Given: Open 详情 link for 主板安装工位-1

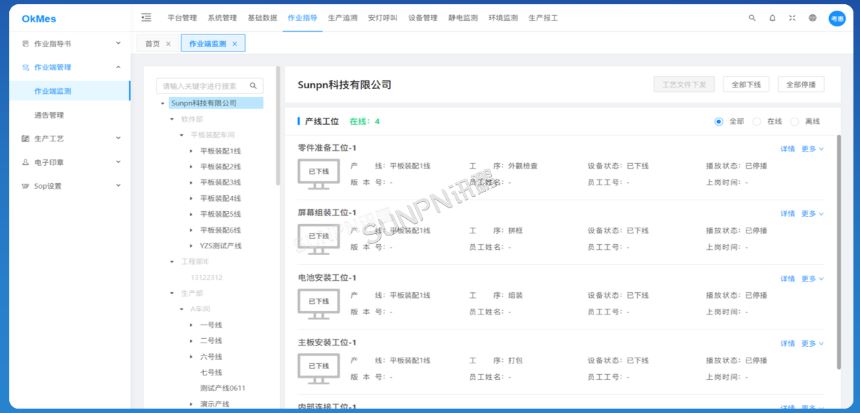Looking at the screenshot, I should click(x=788, y=343).
